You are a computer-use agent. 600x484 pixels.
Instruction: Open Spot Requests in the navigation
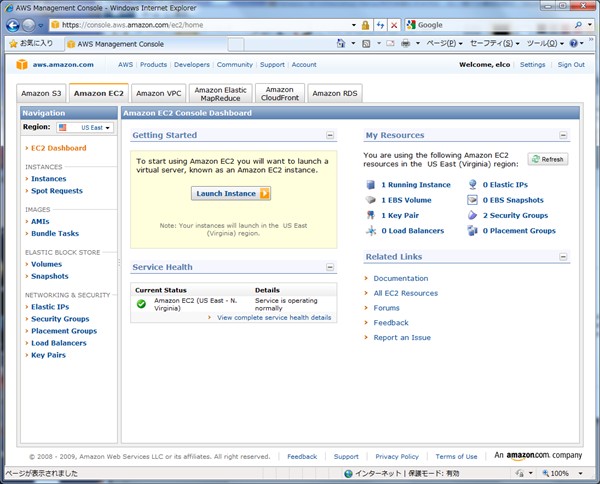coord(57,191)
